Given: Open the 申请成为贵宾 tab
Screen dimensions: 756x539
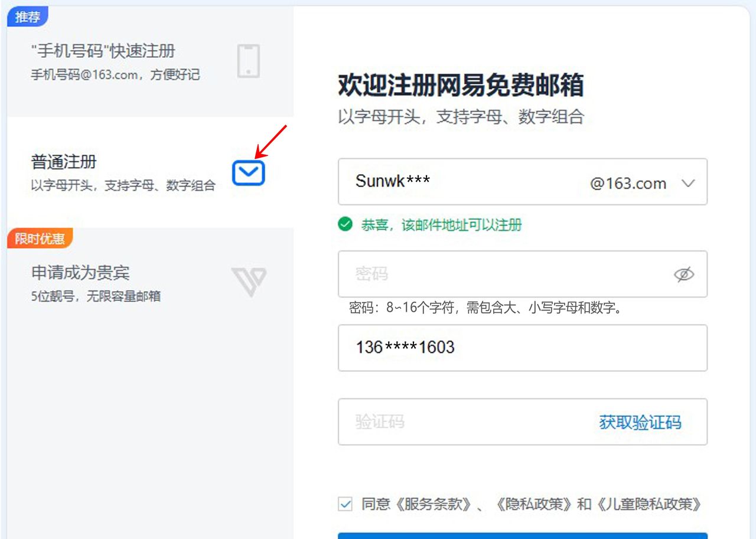Looking at the screenshot, I should 151,283.
